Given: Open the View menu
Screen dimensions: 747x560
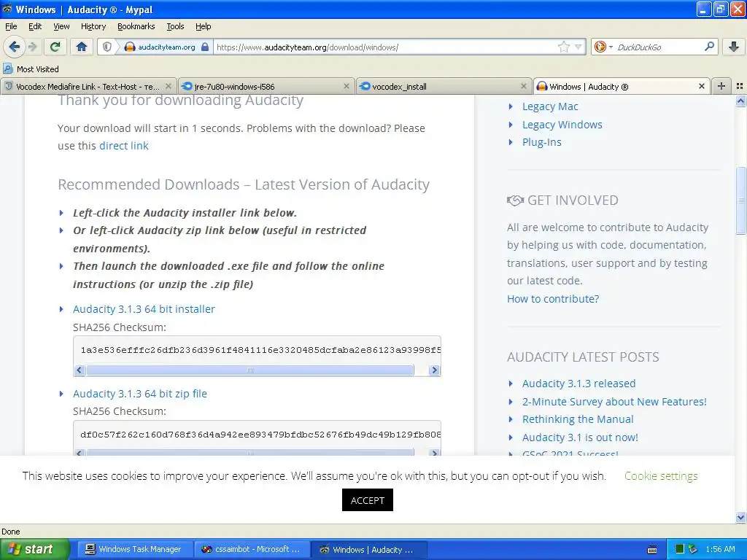Looking at the screenshot, I should pyautogui.click(x=61, y=26).
